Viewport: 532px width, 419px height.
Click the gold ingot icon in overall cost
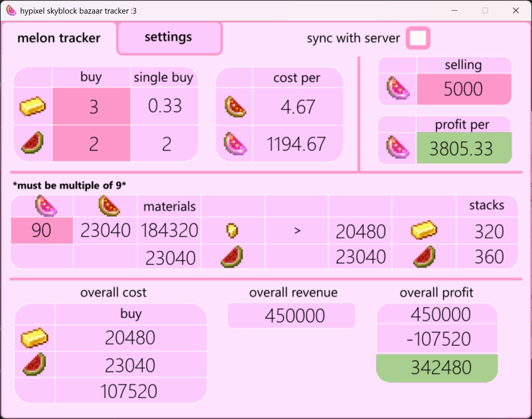34,338
